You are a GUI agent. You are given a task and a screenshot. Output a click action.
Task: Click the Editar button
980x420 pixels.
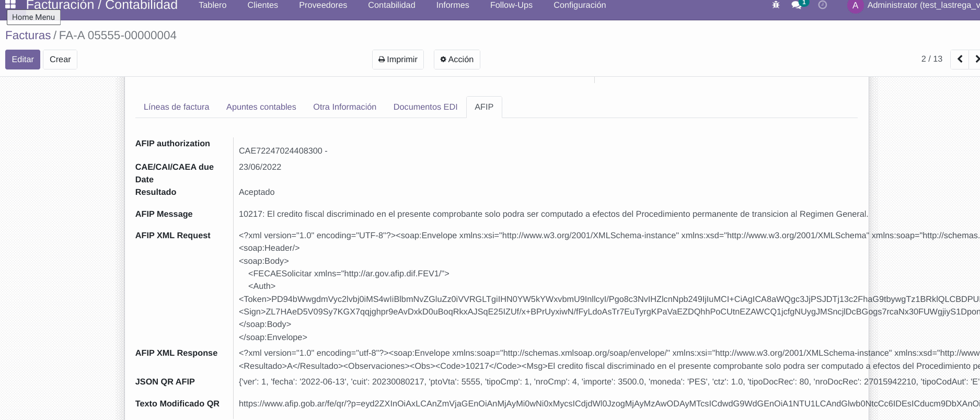pyautogui.click(x=22, y=60)
